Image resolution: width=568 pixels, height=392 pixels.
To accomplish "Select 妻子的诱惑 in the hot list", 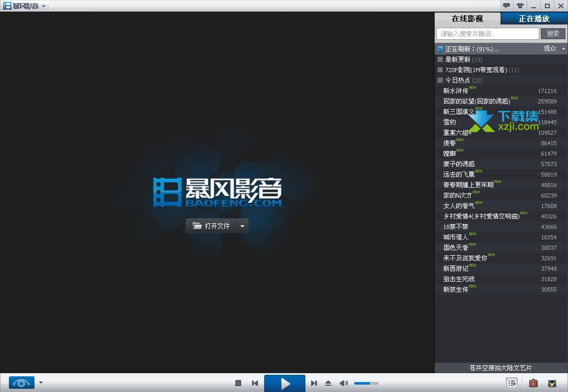I will tap(459, 164).
